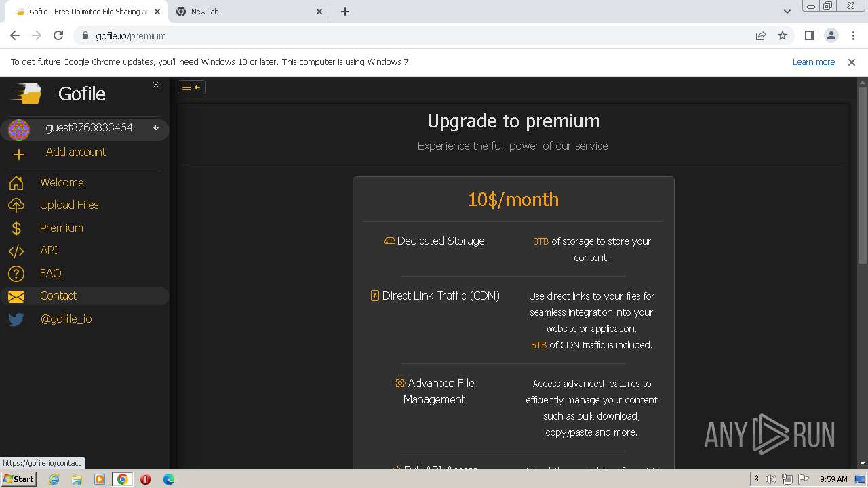Close the New Tab tab

pos(319,12)
